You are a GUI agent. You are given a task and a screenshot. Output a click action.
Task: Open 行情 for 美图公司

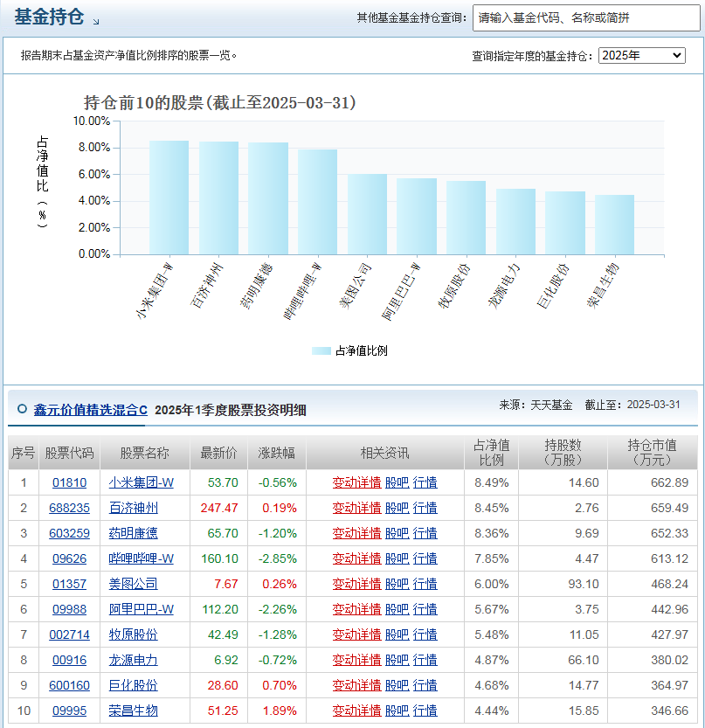coord(425,584)
